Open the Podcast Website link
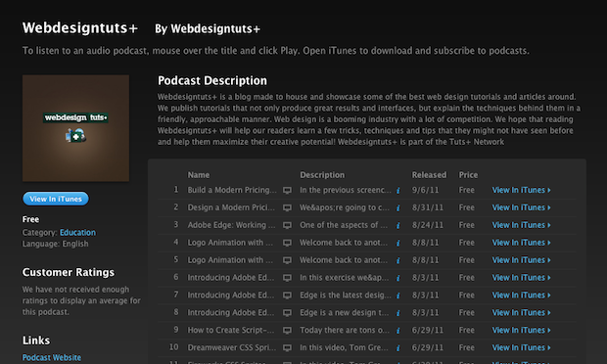 (52, 357)
